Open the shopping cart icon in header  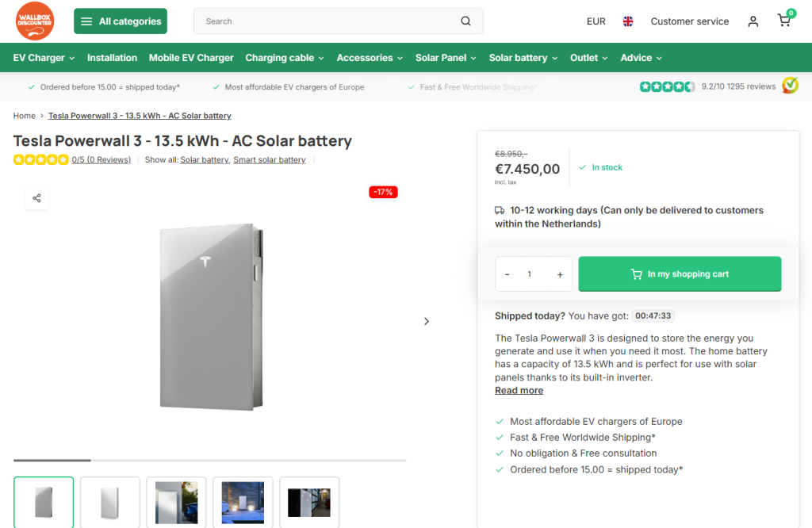784,20
